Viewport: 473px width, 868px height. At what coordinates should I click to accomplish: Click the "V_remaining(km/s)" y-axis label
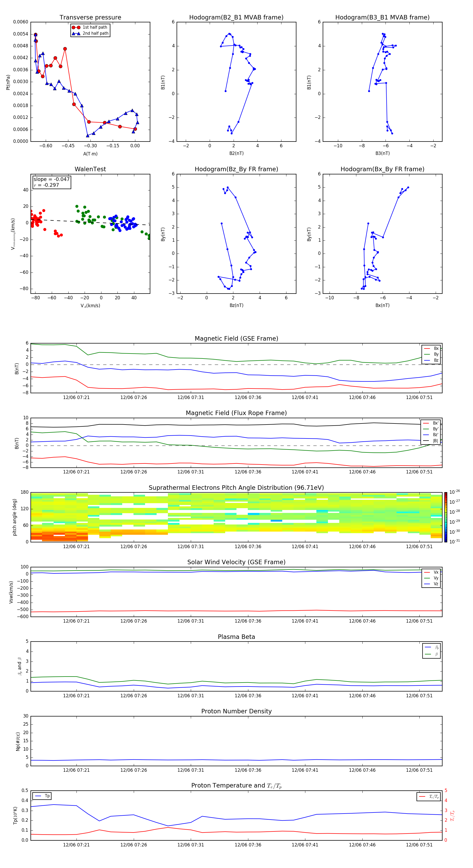click(x=13, y=234)
